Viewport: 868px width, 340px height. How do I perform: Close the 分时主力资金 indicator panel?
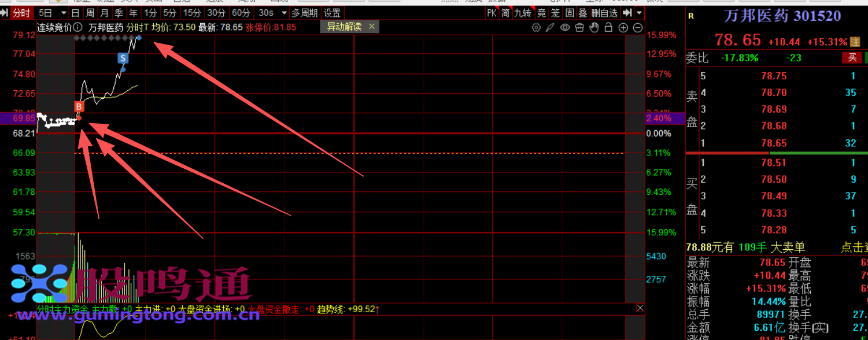tap(640, 308)
